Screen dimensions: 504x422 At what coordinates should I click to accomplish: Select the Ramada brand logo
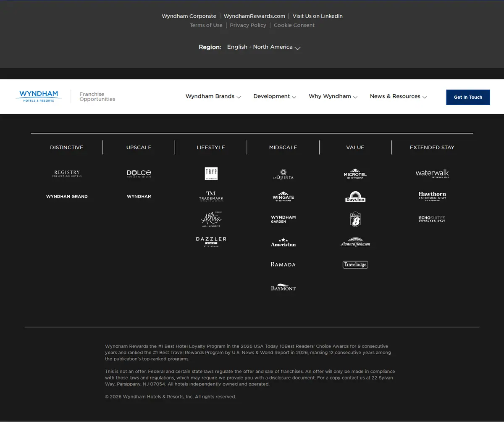click(x=283, y=264)
